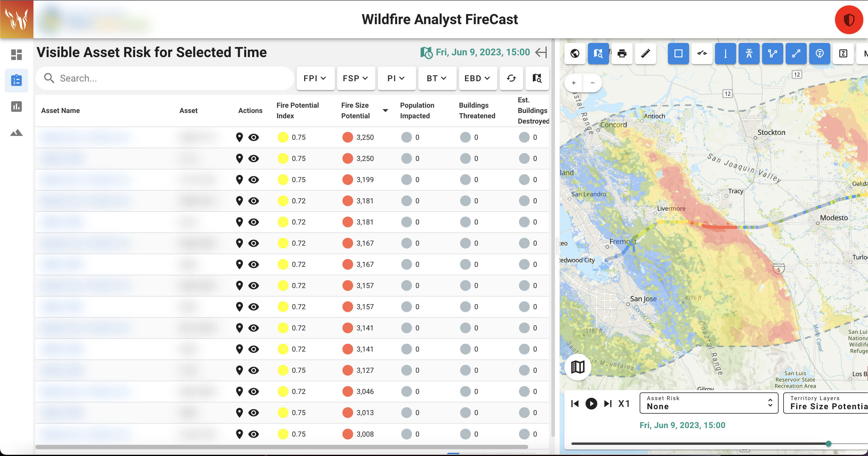The height and width of the screenshot is (456, 868).
Task: Toggle eye icon on 3,046 row
Action: pos(254,392)
